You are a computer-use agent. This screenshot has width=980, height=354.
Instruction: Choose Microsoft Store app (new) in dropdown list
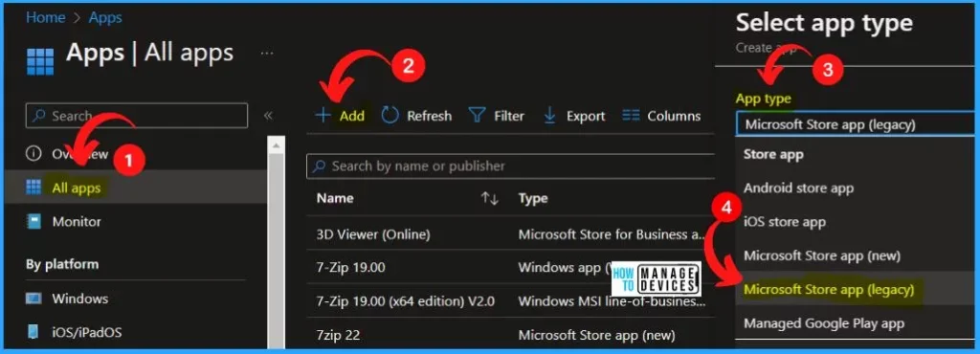822,255
